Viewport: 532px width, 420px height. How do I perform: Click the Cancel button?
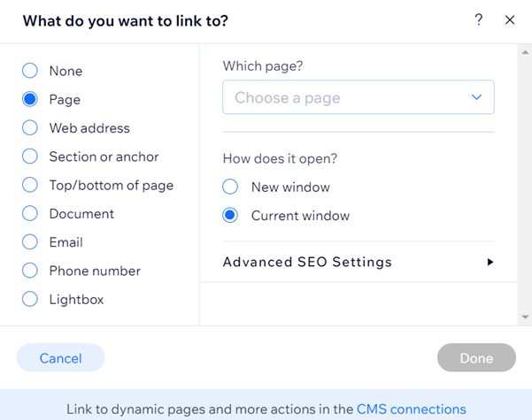pyautogui.click(x=61, y=357)
